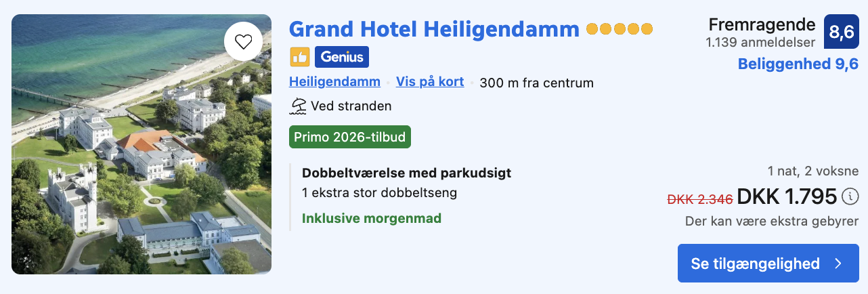This screenshot has width=868, height=294.
Task: Click the Fremragende rating label
Action: 762,25
